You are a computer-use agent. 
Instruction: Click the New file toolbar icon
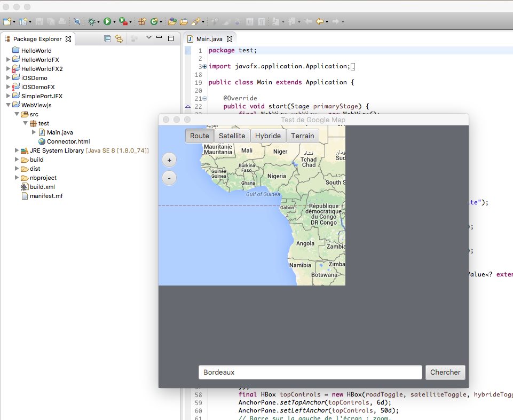[7, 21]
